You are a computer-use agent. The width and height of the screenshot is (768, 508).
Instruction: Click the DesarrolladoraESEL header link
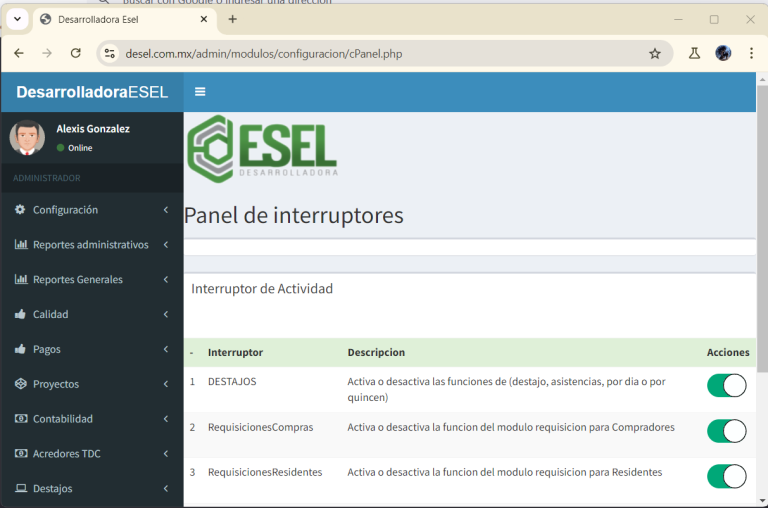click(92, 92)
